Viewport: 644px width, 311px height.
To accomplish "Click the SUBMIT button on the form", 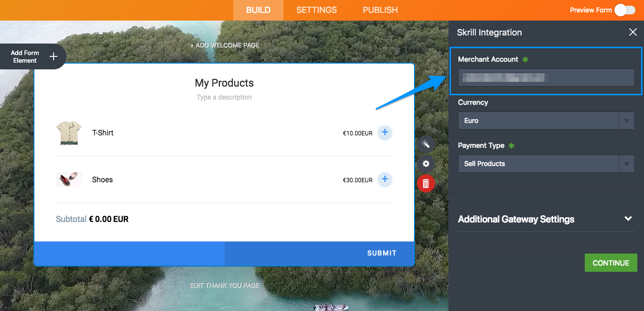I will (382, 253).
